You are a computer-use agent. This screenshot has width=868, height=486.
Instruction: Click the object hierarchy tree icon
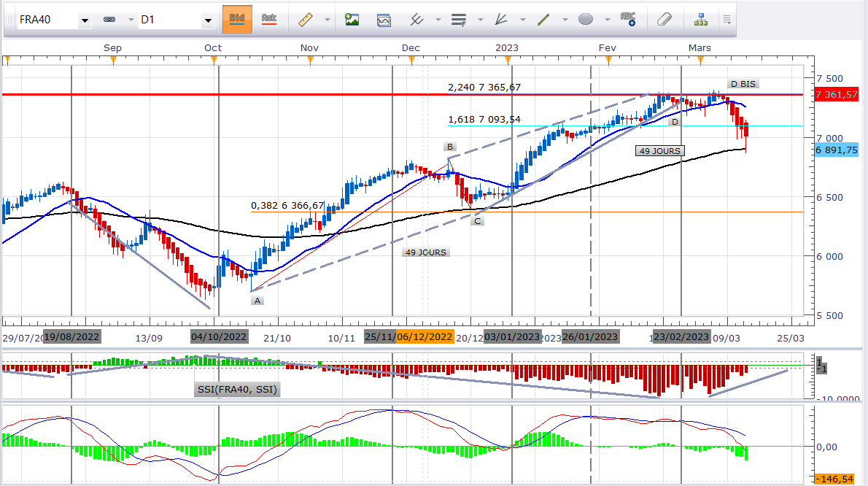pos(701,20)
